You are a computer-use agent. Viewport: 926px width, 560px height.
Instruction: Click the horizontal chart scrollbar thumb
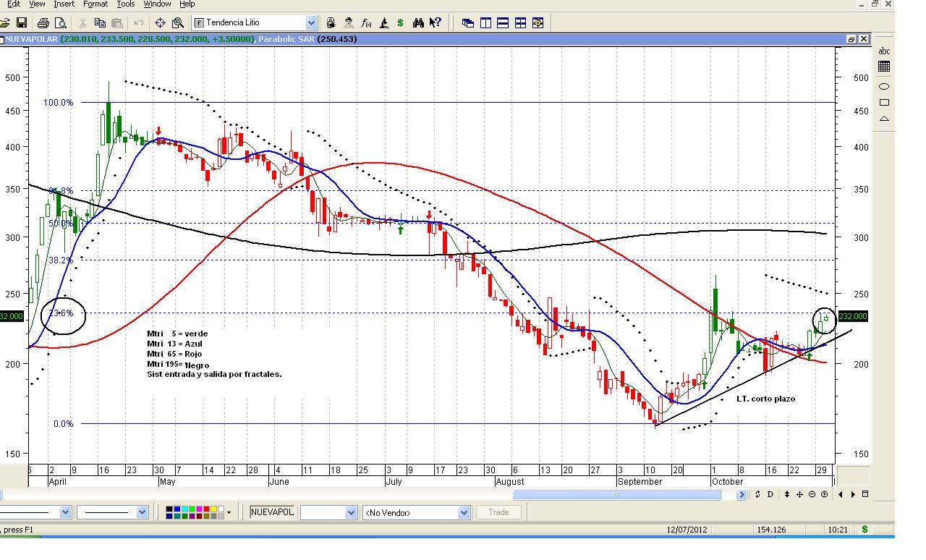tap(616, 495)
